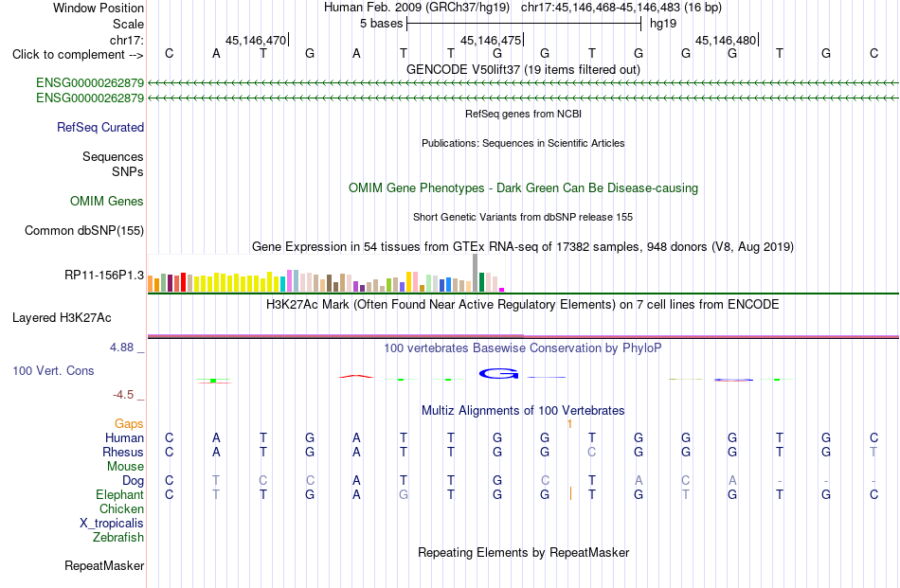
Task: Click the RP11-156P1.3 GTEx label
Action: 104,276
